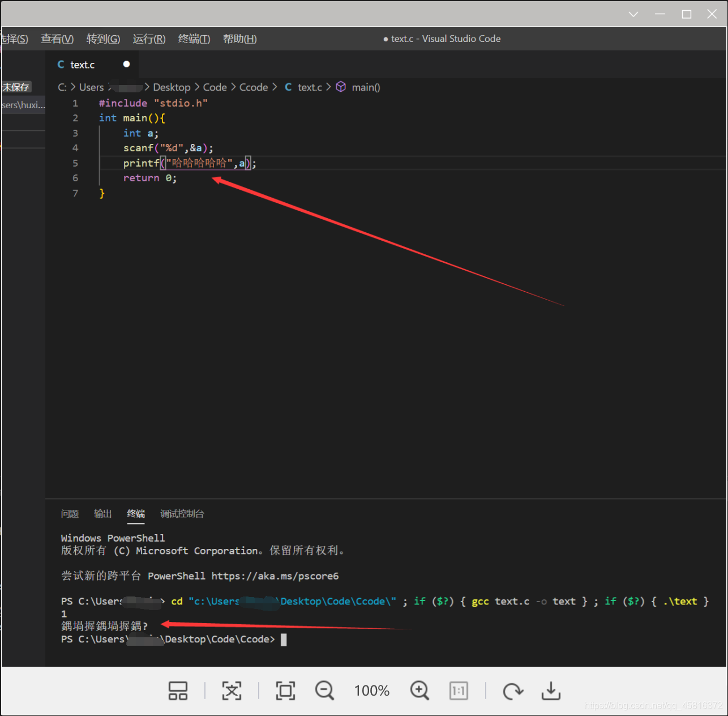728x716 pixels.
Task: Click the cube symbol icon before main()
Action: (x=341, y=87)
